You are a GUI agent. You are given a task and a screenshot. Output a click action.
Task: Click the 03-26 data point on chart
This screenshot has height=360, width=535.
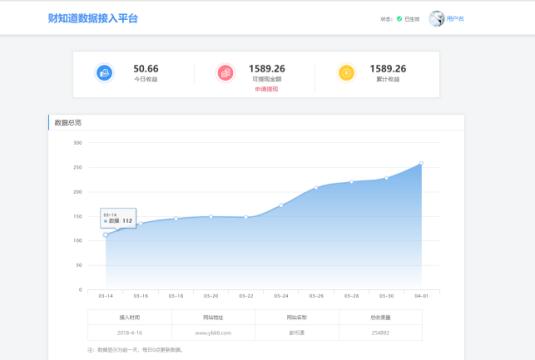316,187
